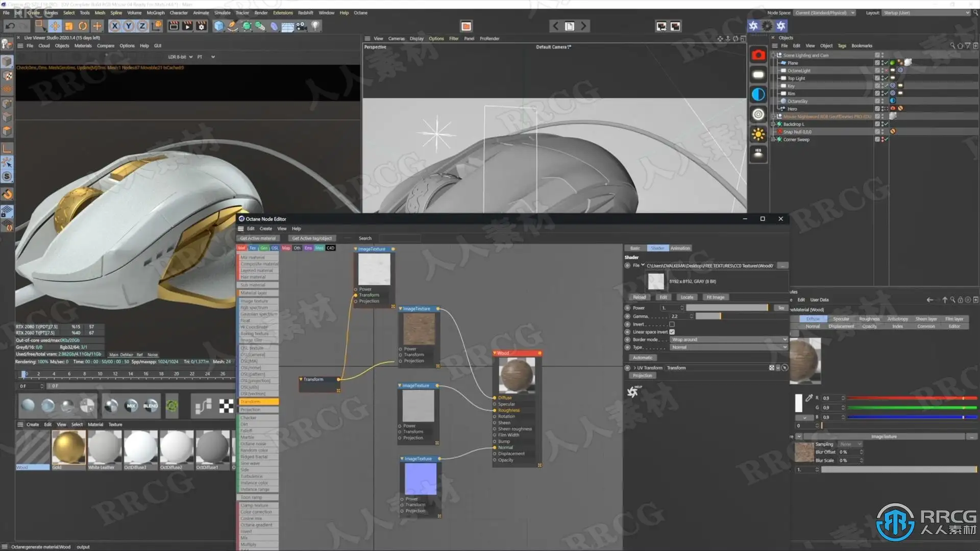Click the red Octane camera icon
This screenshot has width=980, height=551.
pyautogui.click(x=758, y=55)
